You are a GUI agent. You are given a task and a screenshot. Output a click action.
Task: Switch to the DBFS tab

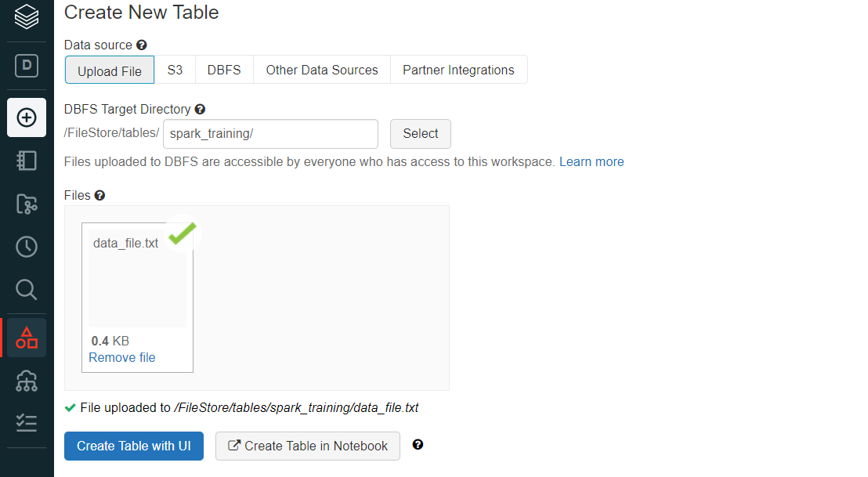(x=224, y=70)
